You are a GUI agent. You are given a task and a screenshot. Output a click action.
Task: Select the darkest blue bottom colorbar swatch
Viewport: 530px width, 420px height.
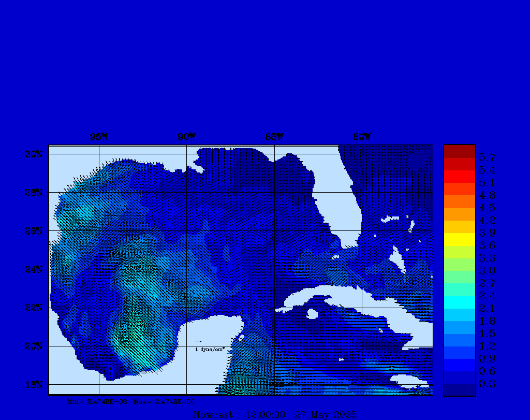[x=459, y=390]
